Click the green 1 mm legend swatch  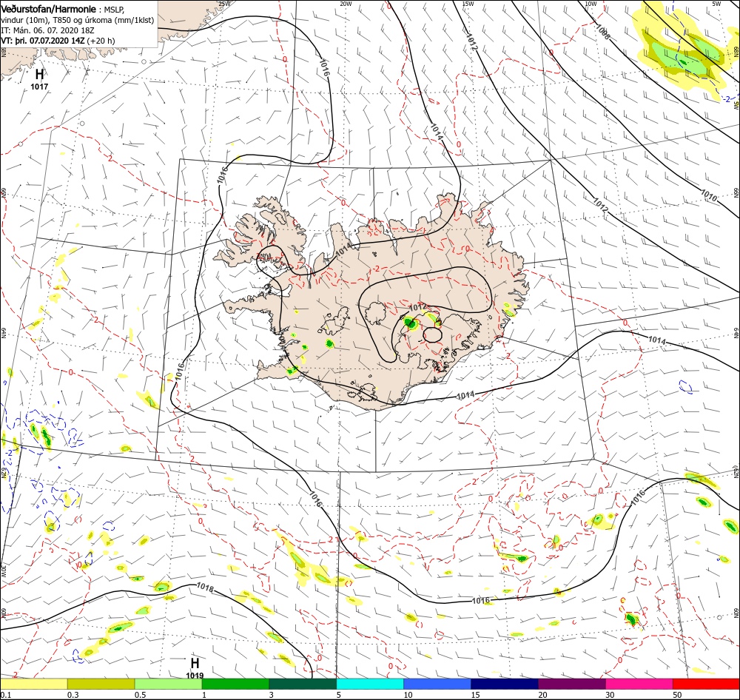pyautogui.click(x=235, y=684)
